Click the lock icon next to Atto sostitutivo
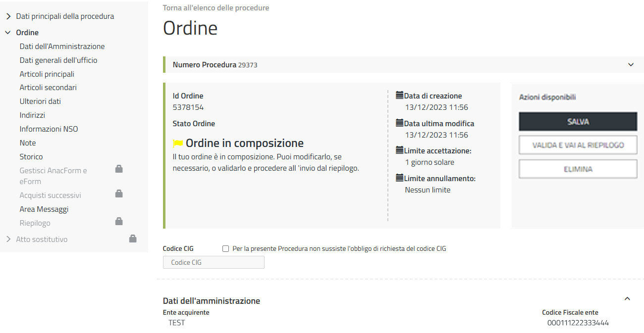 point(133,238)
